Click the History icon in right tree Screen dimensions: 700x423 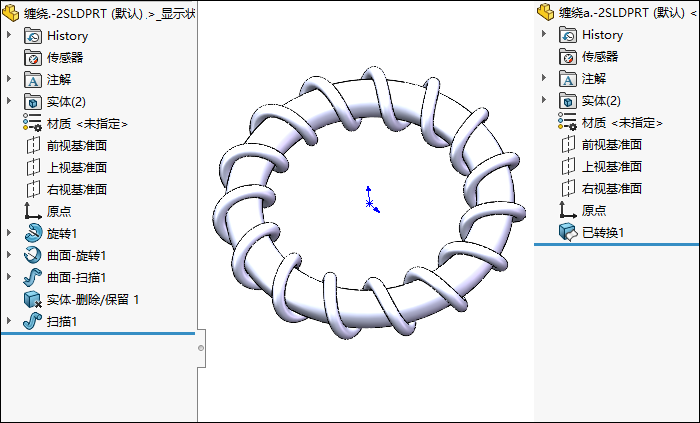pyautogui.click(x=568, y=35)
